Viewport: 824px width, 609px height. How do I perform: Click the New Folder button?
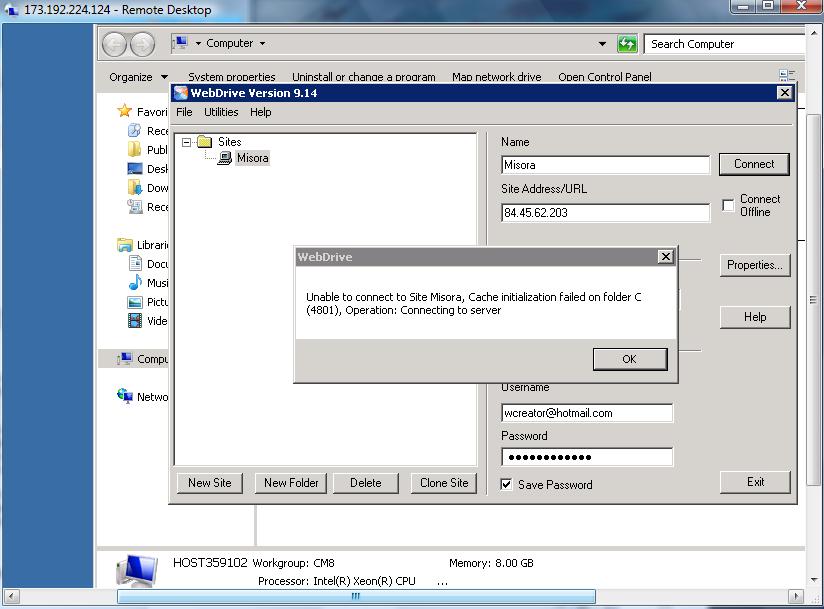pos(291,483)
